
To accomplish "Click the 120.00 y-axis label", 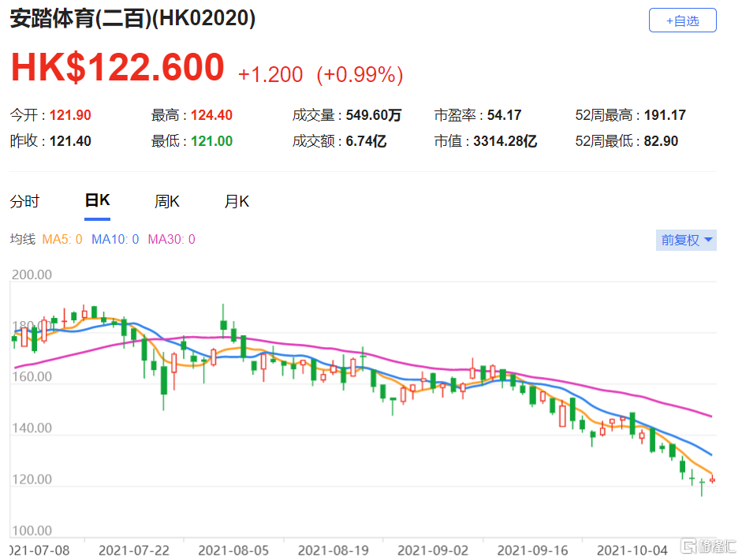I will coord(32,479).
